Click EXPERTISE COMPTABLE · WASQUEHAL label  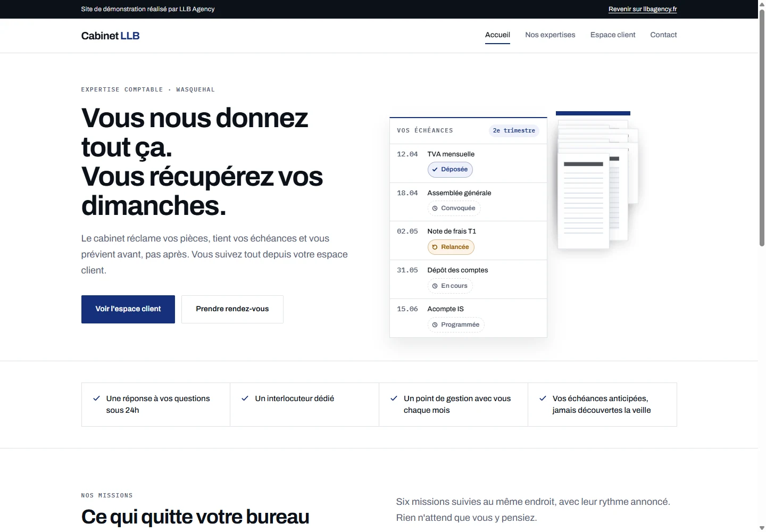click(148, 90)
